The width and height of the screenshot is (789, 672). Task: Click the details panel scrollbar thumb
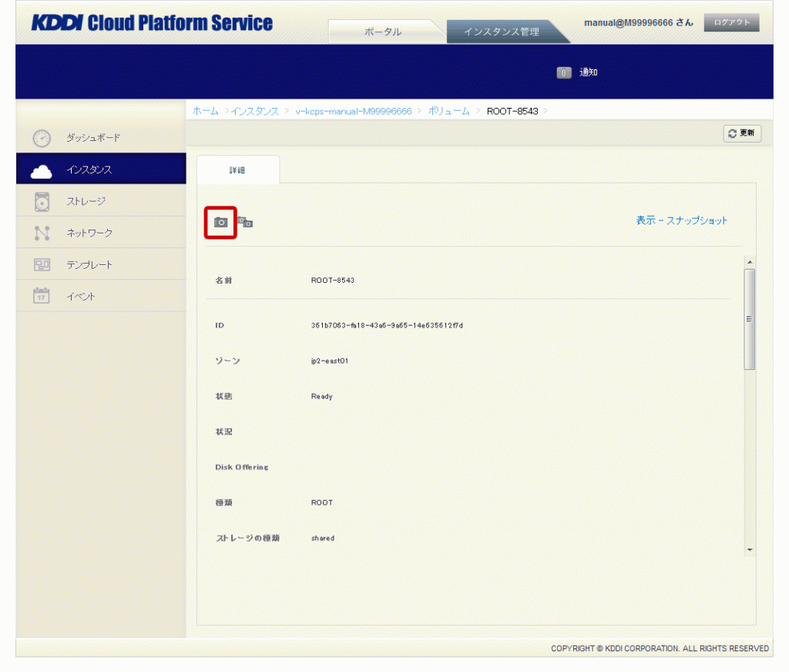click(750, 319)
